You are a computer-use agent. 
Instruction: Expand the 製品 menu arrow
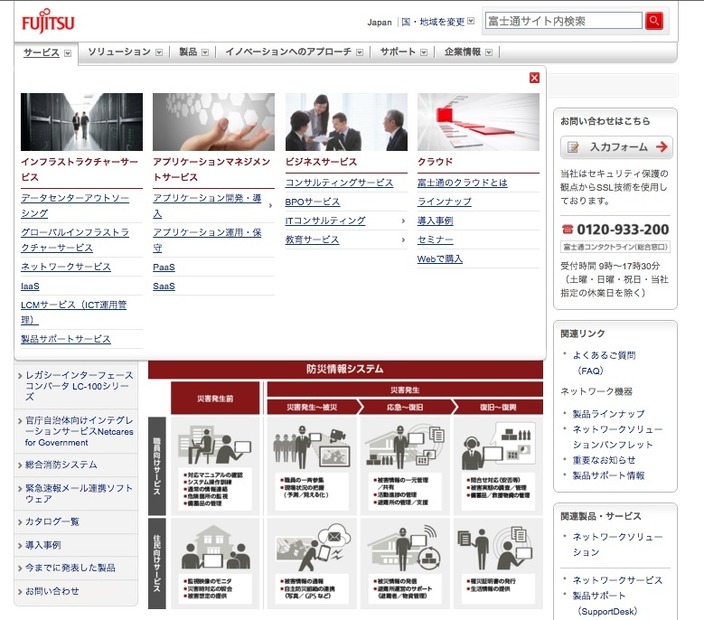pyautogui.click(x=205, y=53)
